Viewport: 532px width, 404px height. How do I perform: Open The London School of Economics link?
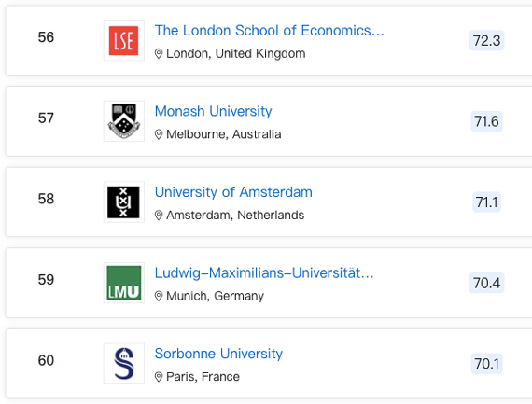[270, 31]
